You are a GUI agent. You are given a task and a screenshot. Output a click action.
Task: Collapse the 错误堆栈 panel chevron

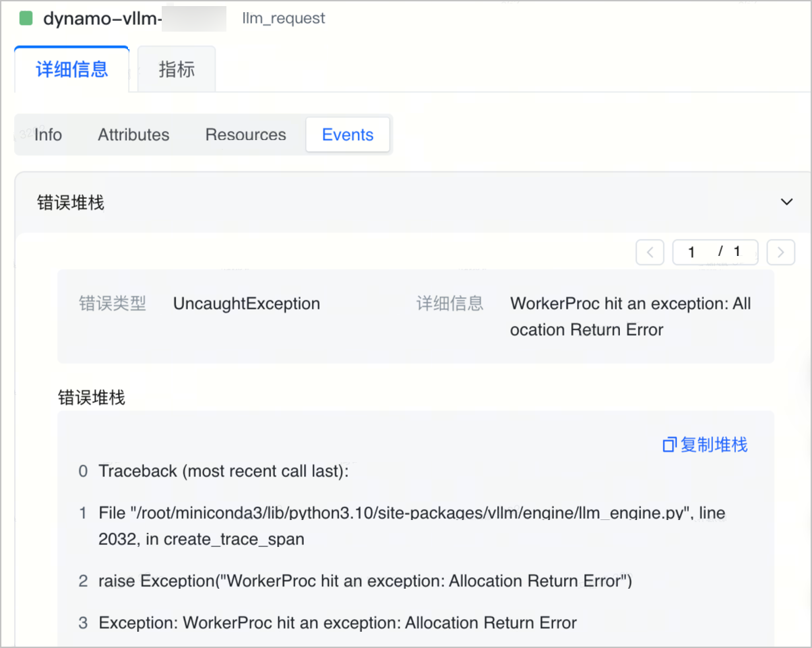point(786,202)
